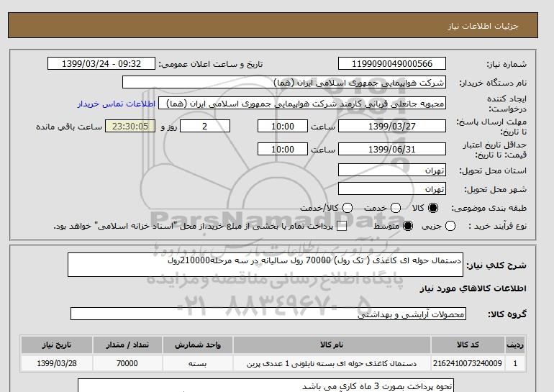Click the ردیف column header

coord(515,345)
